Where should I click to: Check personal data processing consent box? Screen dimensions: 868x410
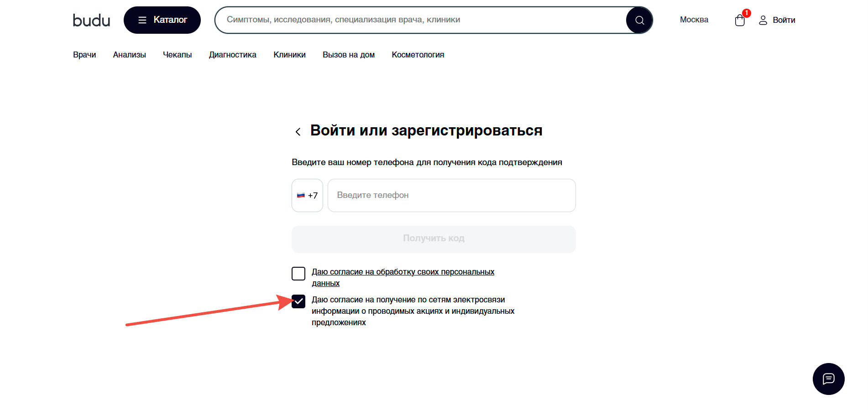pos(298,274)
